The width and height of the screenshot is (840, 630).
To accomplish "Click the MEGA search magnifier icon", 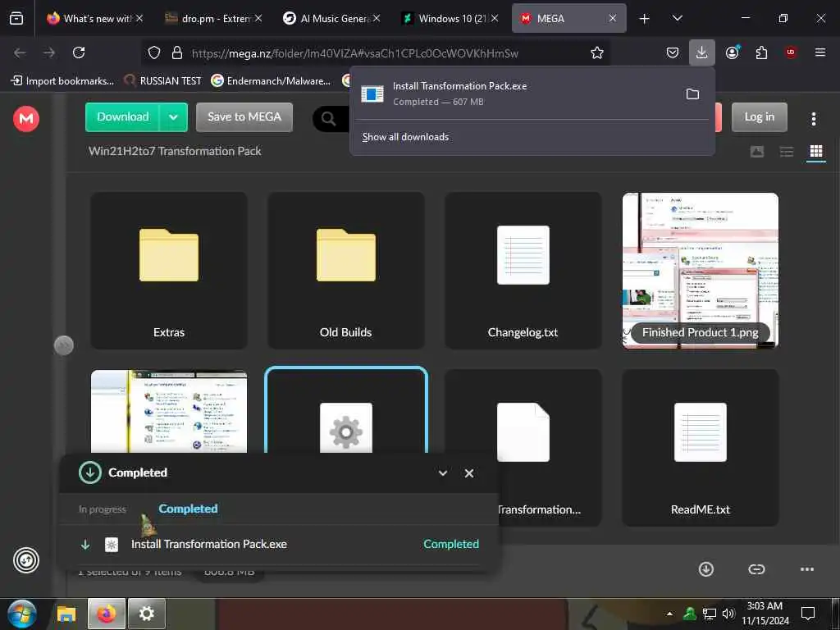I will pyautogui.click(x=328, y=118).
